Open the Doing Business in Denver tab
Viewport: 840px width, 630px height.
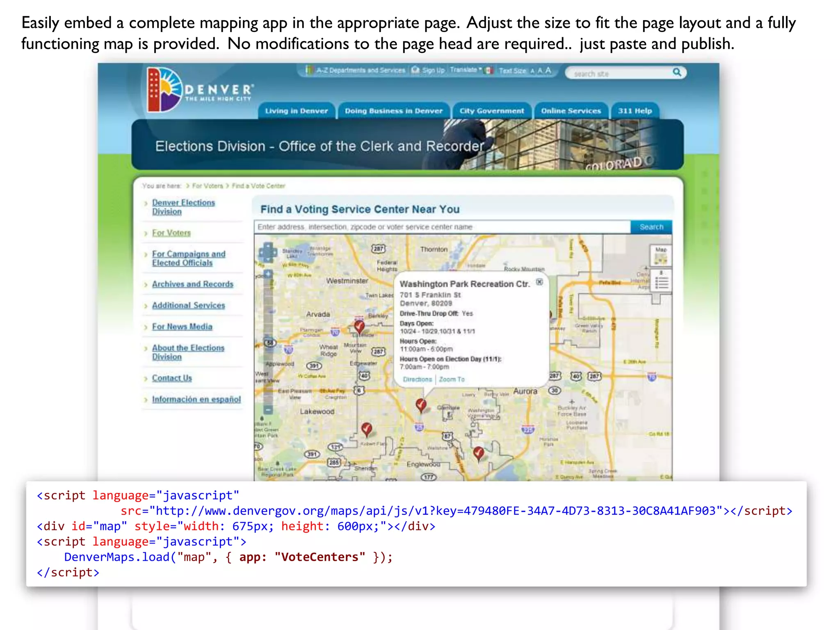click(x=394, y=111)
